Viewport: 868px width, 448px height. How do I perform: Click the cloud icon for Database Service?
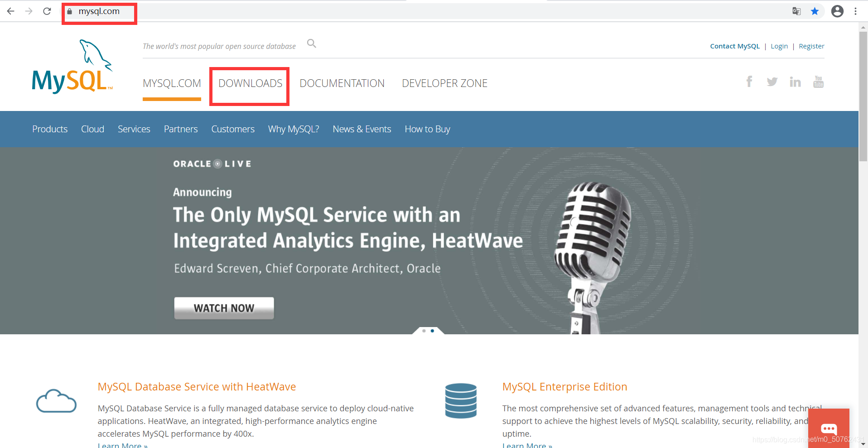pos(56,401)
